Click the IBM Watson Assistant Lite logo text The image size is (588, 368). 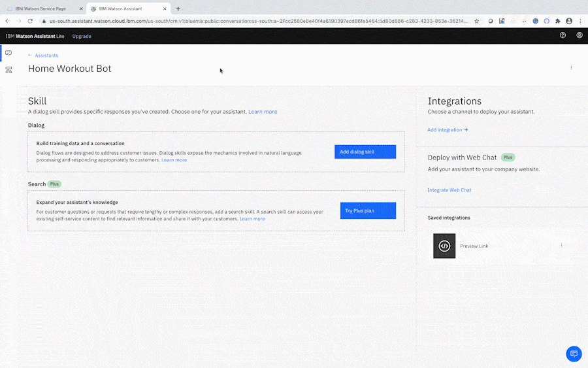click(35, 37)
